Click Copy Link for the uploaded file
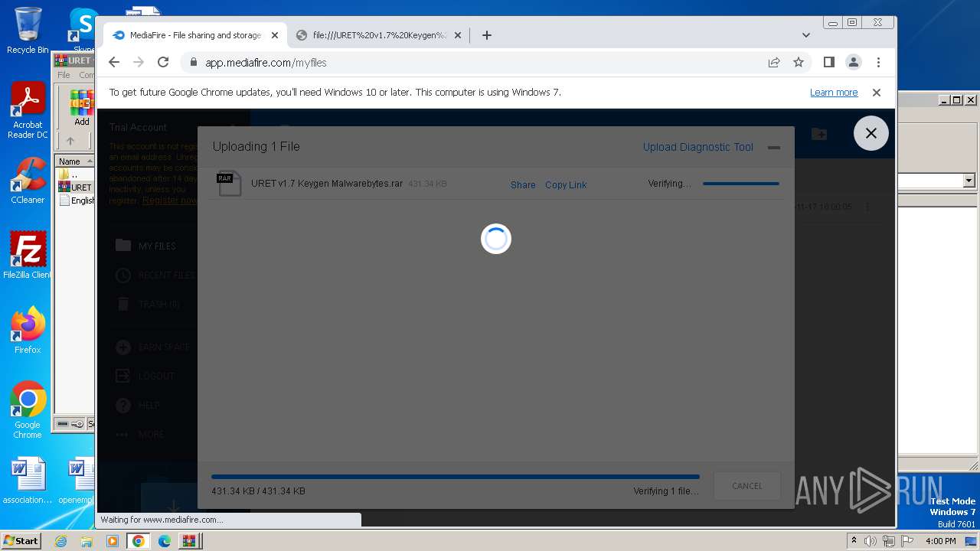Screen dimensions: 980x551 [566, 184]
